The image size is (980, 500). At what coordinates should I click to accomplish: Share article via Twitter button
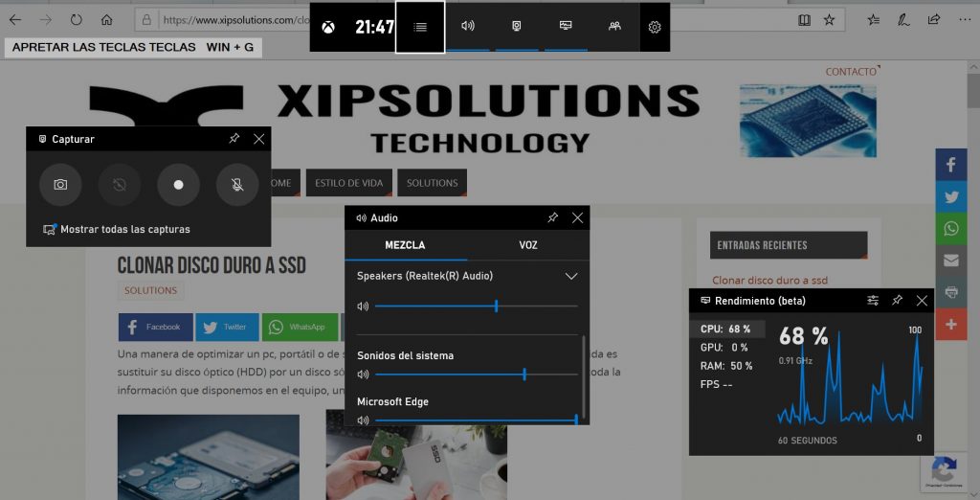click(227, 327)
